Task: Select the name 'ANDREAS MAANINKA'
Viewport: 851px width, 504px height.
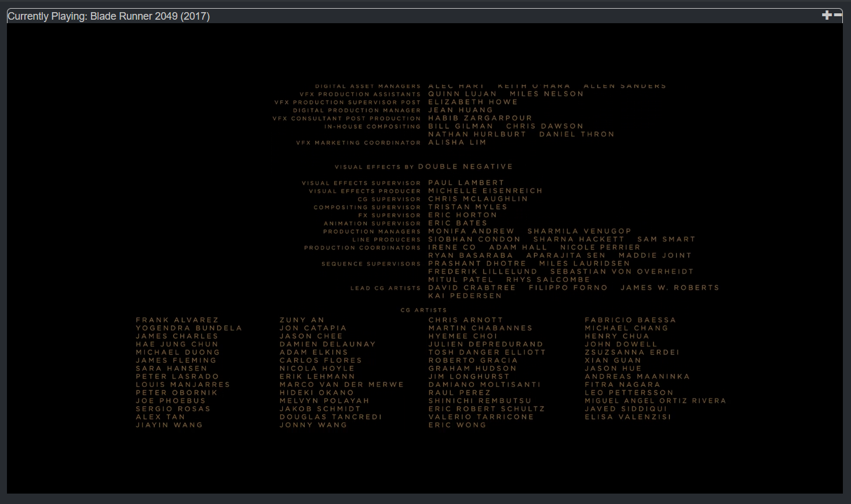Action: [637, 377]
